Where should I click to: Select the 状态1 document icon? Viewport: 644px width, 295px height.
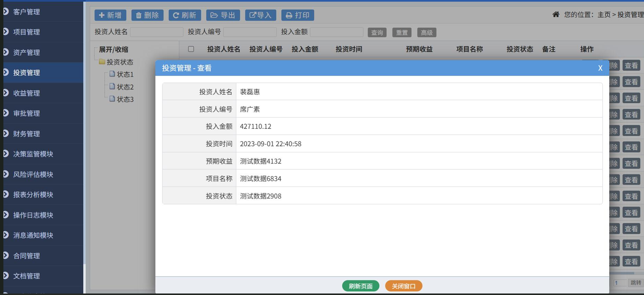pos(112,74)
